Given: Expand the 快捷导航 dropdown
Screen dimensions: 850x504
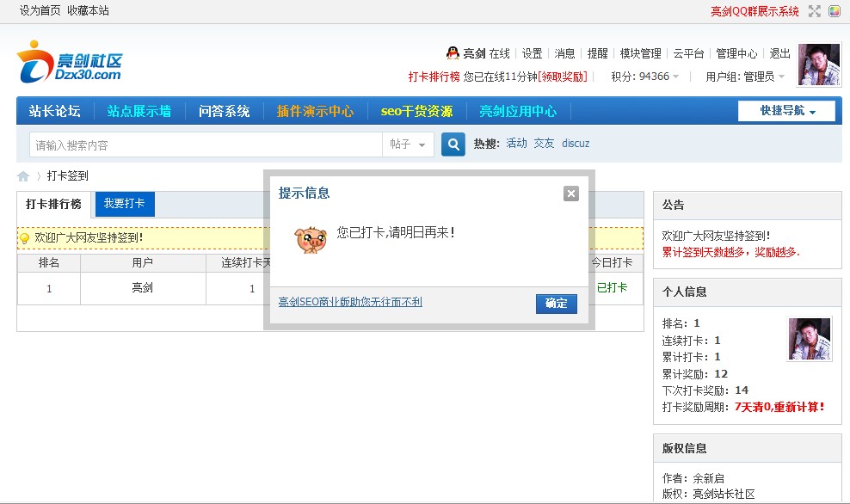Looking at the screenshot, I should [x=787, y=111].
